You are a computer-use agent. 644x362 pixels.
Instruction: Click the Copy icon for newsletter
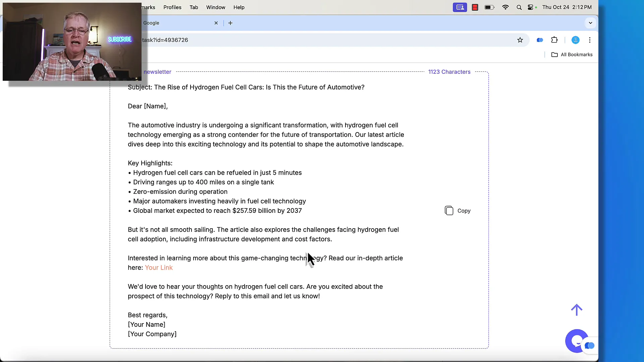pyautogui.click(x=449, y=210)
